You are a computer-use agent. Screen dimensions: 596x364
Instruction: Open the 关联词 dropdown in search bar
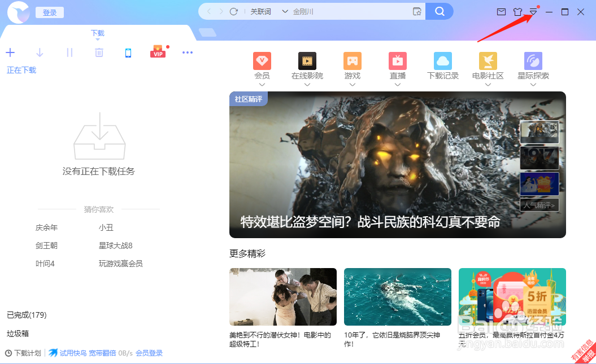(x=269, y=12)
